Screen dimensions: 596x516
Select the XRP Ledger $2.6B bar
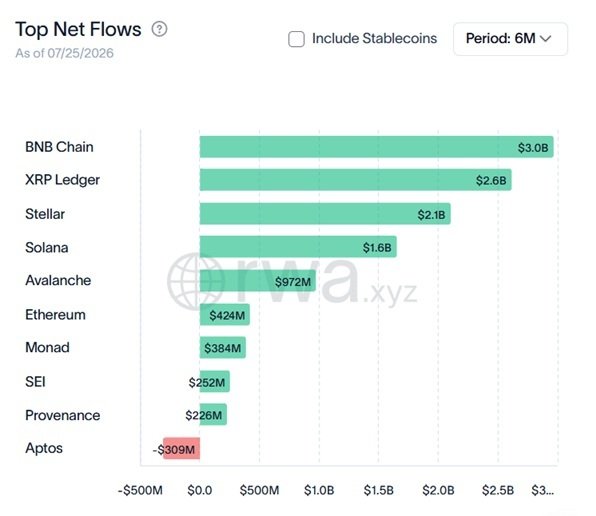point(355,180)
